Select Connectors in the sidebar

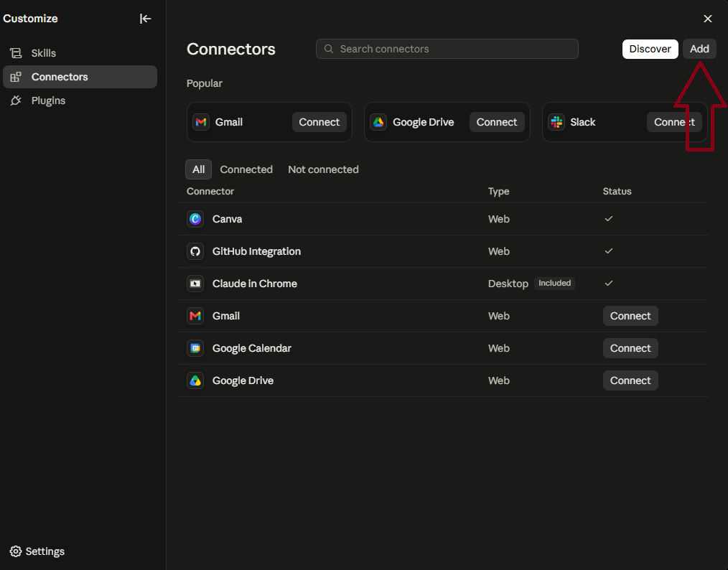80,77
